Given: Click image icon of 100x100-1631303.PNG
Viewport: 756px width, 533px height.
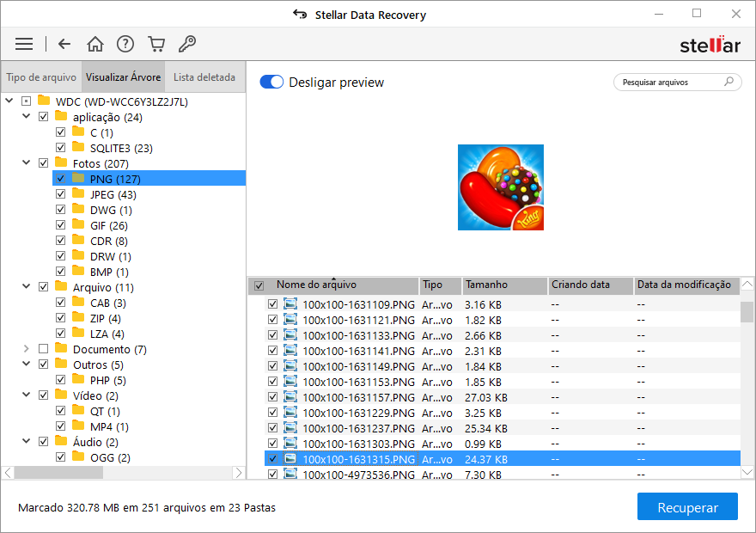Looking at the screenshot, I should click(x=290, y=444).
